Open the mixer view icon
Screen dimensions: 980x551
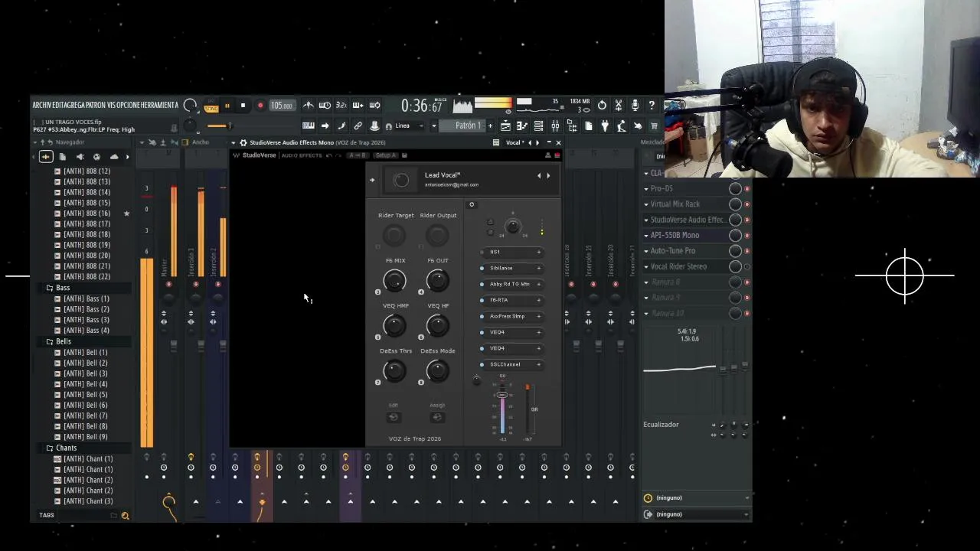click(555, 126)
